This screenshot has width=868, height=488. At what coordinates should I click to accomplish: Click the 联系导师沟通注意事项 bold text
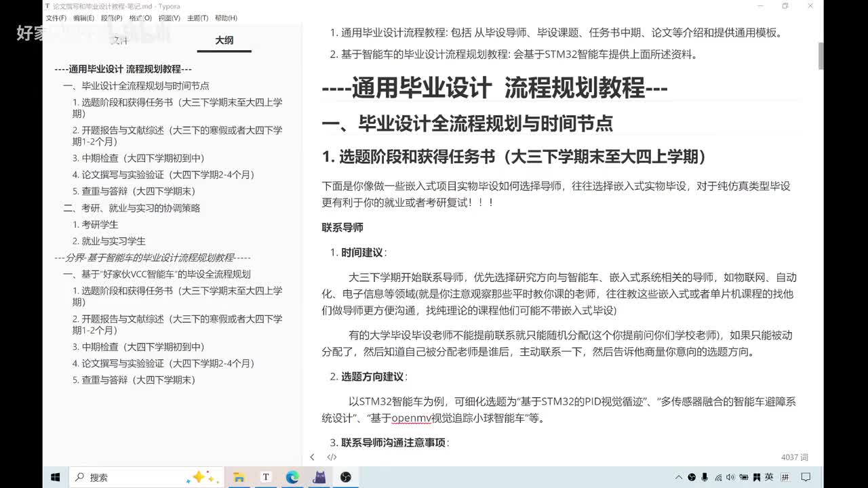click(393, 443)
